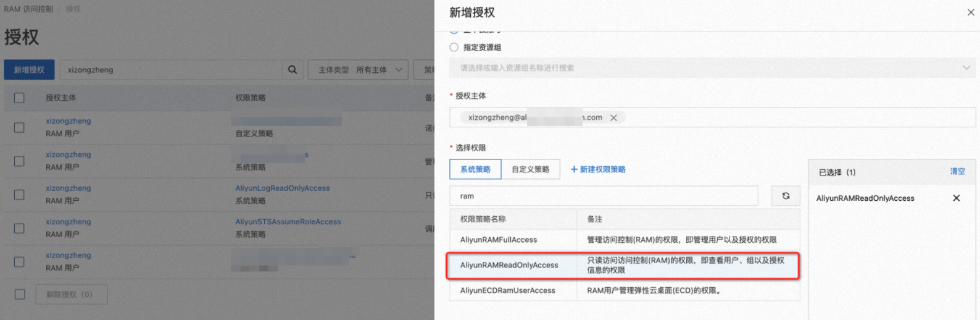This screenshot has height=320, width=980.
Task: Click the 权限策略名称 column header
Action: click(x=483, y=219)
